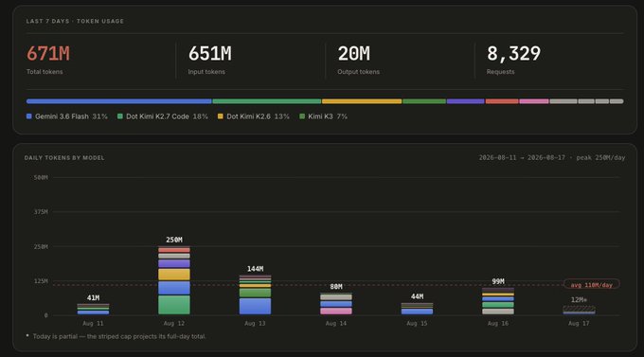Click the Aug 11 axis label
Screen dimensions: 644x357
93,324
